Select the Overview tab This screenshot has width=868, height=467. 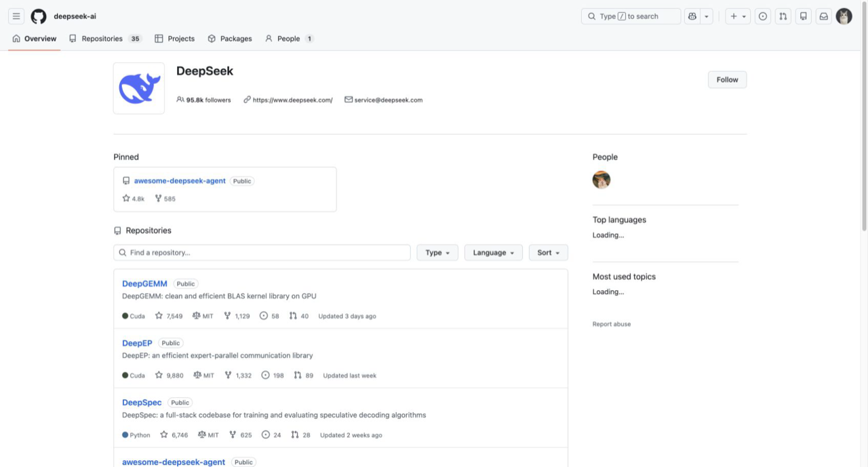pyautogui.click(x=35, y=39)
